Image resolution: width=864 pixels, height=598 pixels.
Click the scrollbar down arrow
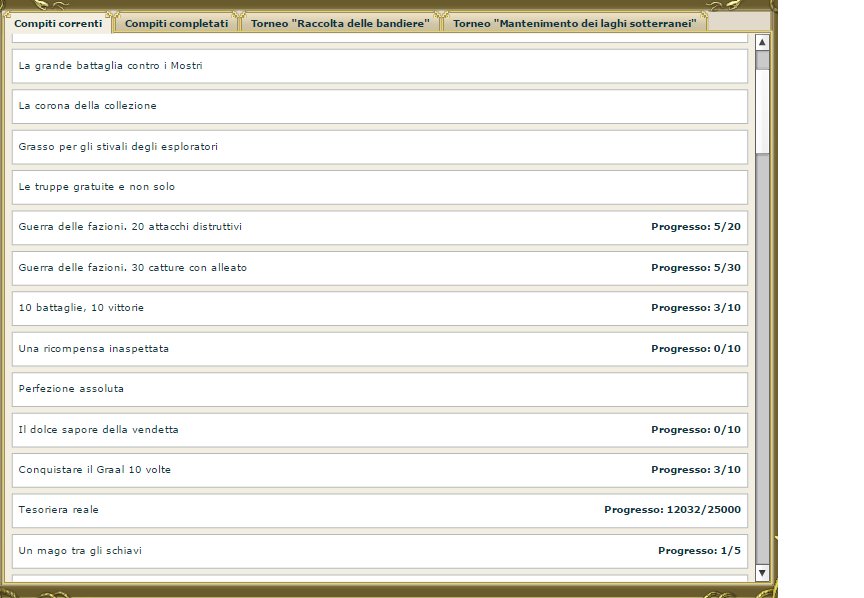click(x=763, y=572)
